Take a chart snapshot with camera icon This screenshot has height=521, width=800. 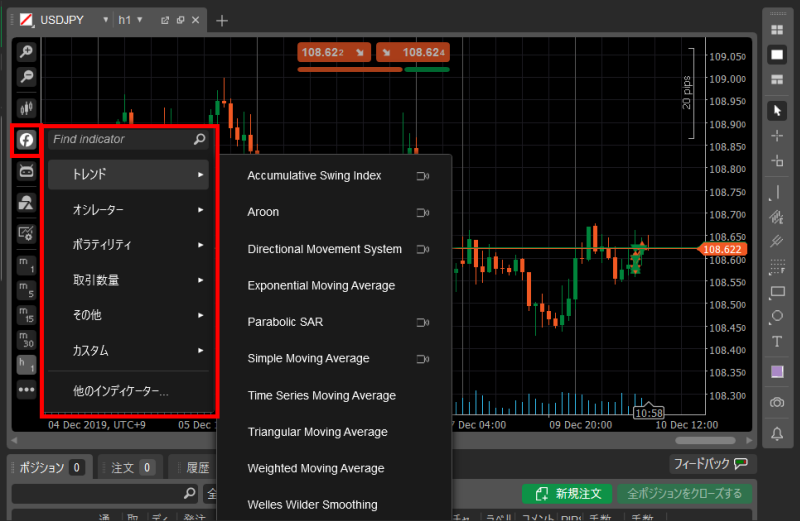click(777, 402)
